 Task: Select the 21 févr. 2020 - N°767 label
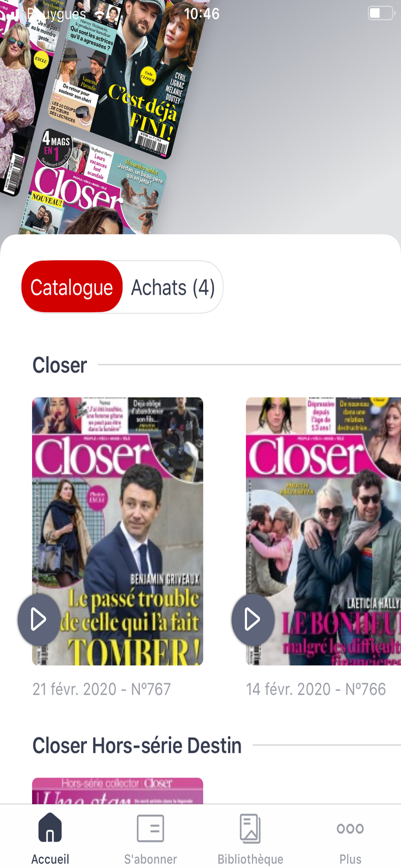101,689
